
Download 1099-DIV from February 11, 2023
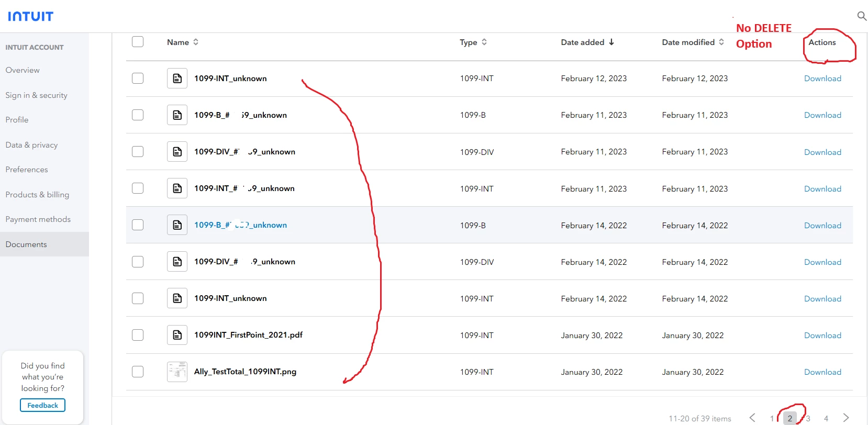tap(822, 152)
